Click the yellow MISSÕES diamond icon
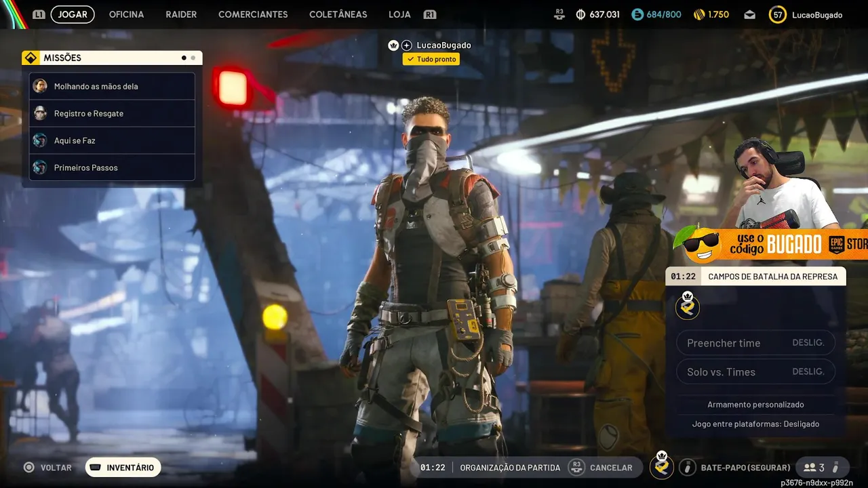This screenshot has height=488, width=868. pos(31,58)
